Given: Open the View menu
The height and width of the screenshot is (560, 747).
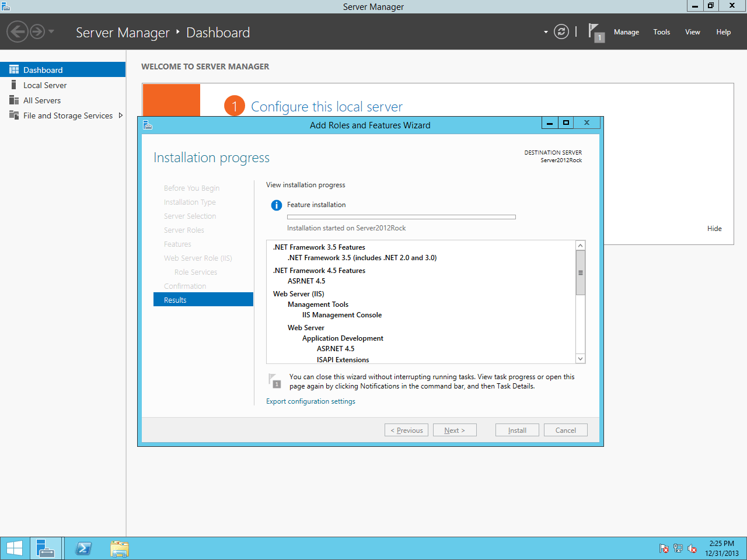Looking at the screenshot, I should tap(693, 32).
